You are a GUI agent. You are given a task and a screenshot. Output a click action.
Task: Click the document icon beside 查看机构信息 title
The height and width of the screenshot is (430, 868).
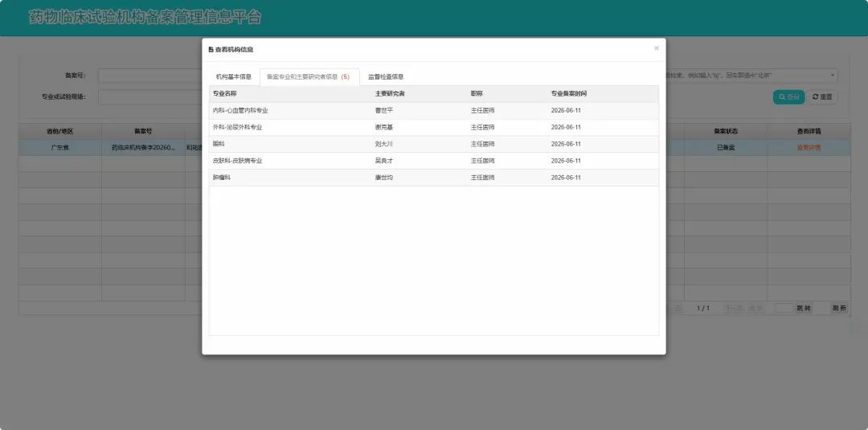[x=211, y=50]
